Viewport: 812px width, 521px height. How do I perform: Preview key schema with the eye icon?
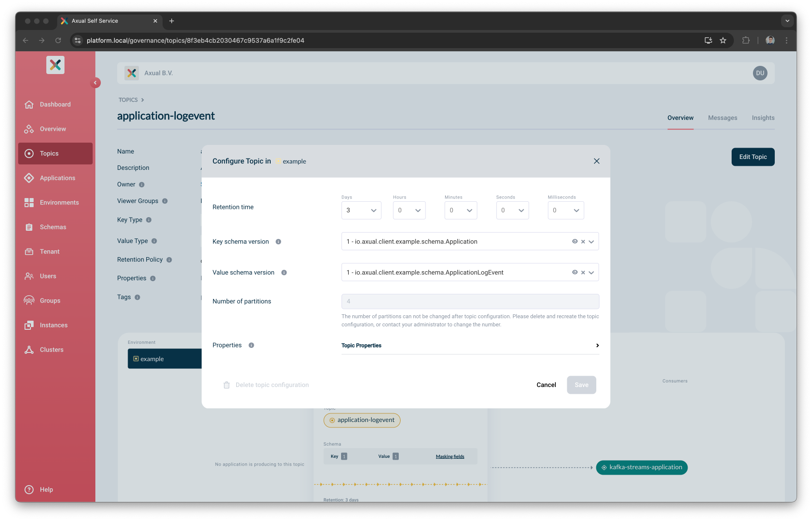(x=574, y=242)
